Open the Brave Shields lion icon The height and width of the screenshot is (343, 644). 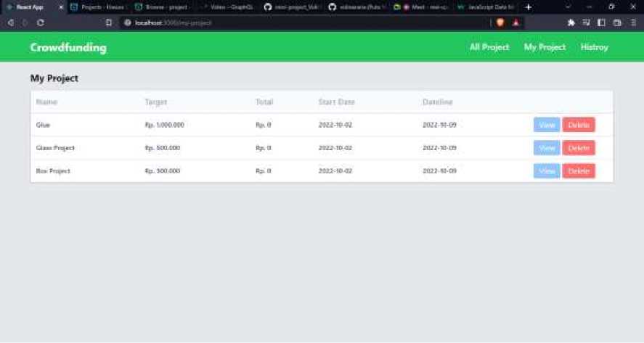click(x=500, y=22)
